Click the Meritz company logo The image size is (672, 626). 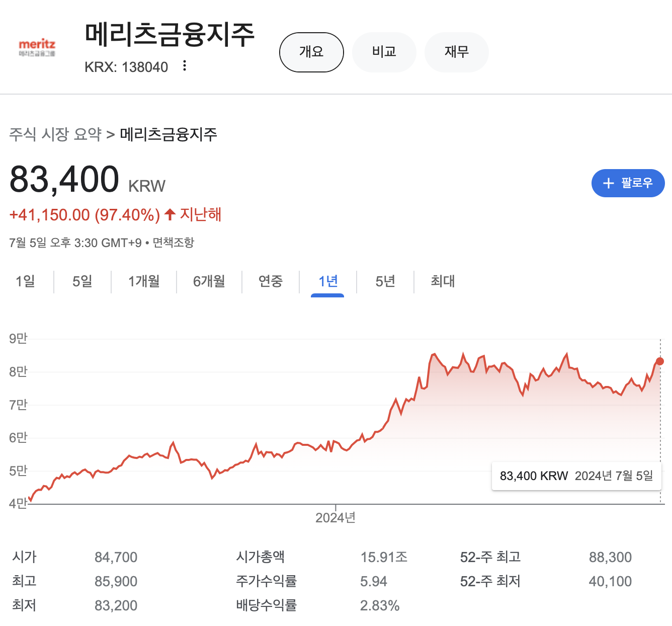pyautogui.click(x=37, y=48)
